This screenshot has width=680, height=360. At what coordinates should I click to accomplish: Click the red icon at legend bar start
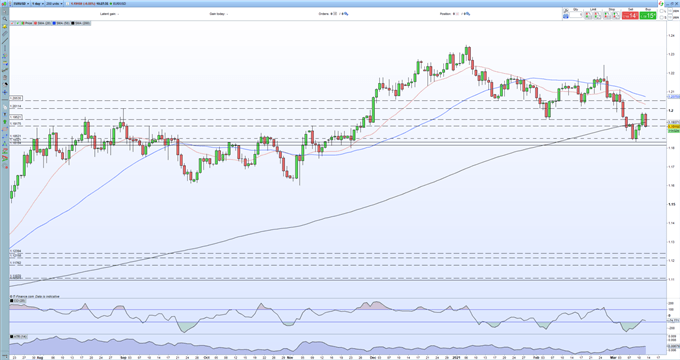pyautogui.click(x=12, y=23)
